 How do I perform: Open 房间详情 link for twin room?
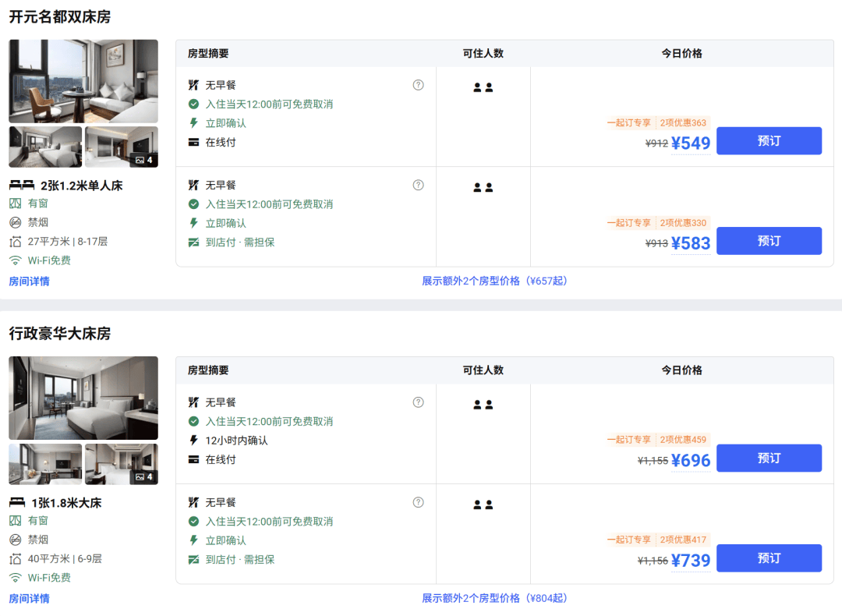click(29, 281)
